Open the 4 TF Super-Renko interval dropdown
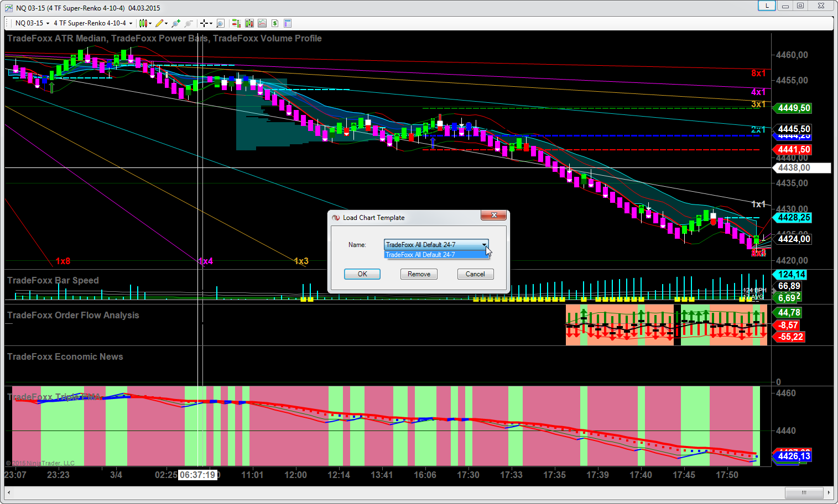Screen dimensions: 838x504 tap(131, 23)
